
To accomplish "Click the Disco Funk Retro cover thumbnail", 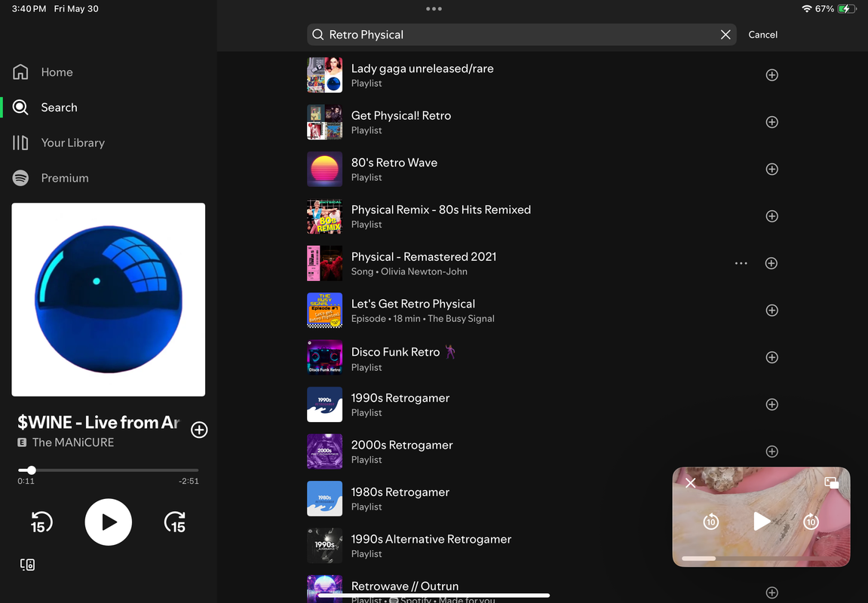I will click(324, 357).
